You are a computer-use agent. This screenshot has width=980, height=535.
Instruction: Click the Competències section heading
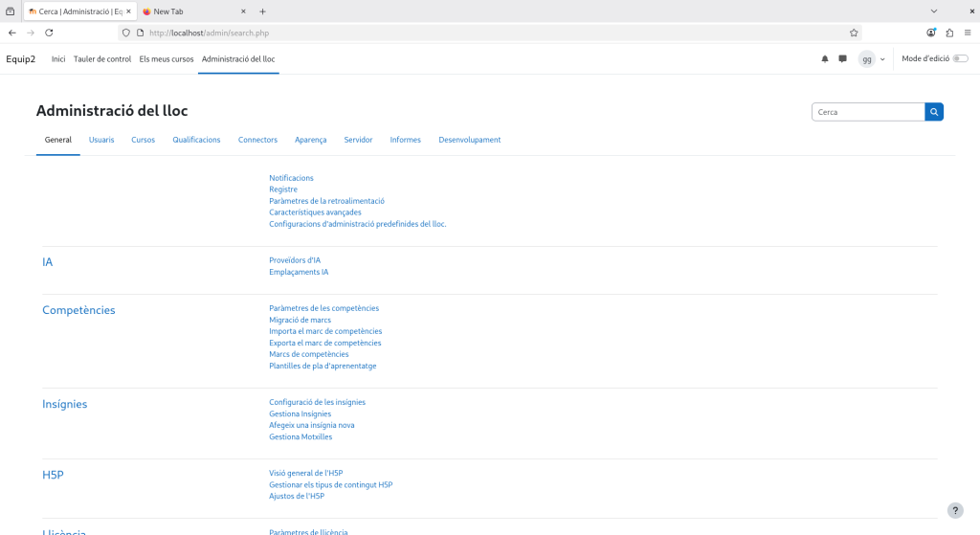(78, 310)
